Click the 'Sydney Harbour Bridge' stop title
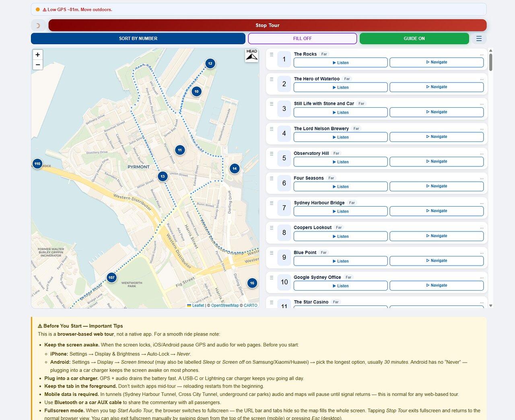Image resolution: width=515 pixels, height=420 pixels. tap(319, 203)
